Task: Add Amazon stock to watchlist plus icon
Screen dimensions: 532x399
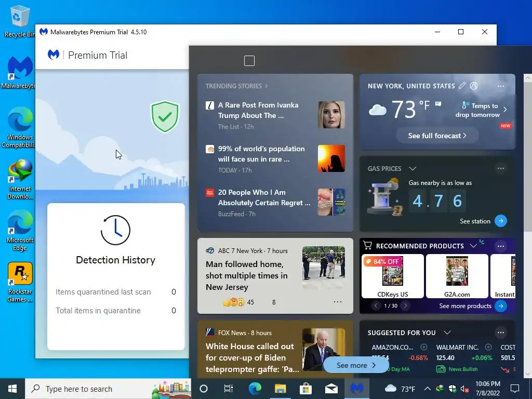Action: pyautogui.click(x=424, y=347)
